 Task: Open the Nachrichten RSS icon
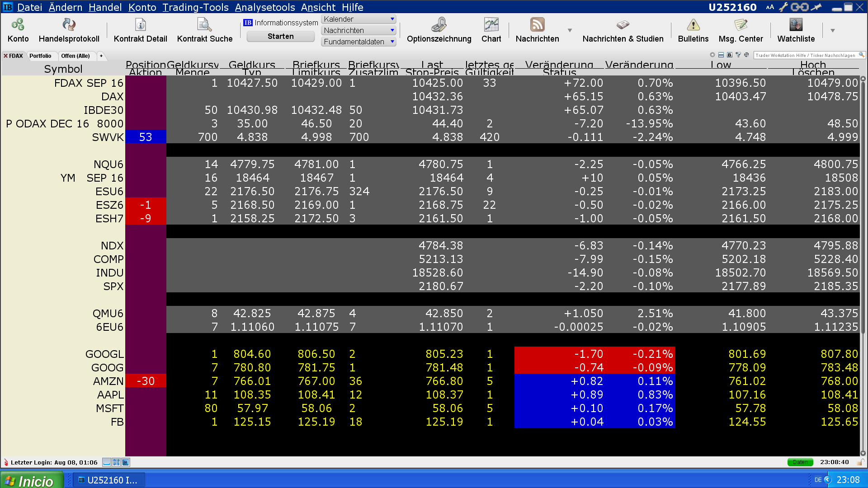click(x=537, y=25)
